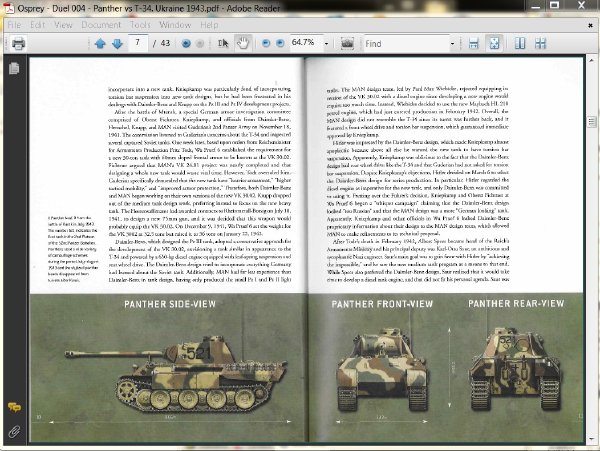Open the Pages thumbnails panel icon
This screenshot has width=600, height=451.
(14, 68)
